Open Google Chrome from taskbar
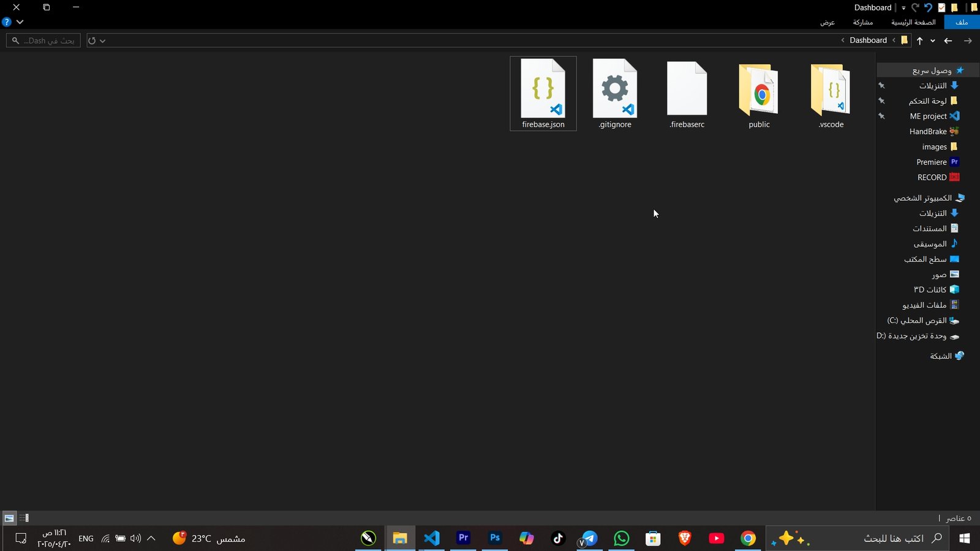 (748, 538)
